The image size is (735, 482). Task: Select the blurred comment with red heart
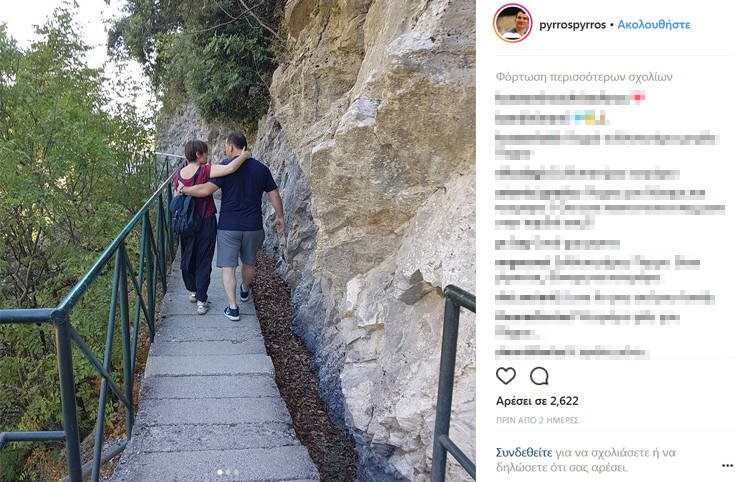pos(570,98)
